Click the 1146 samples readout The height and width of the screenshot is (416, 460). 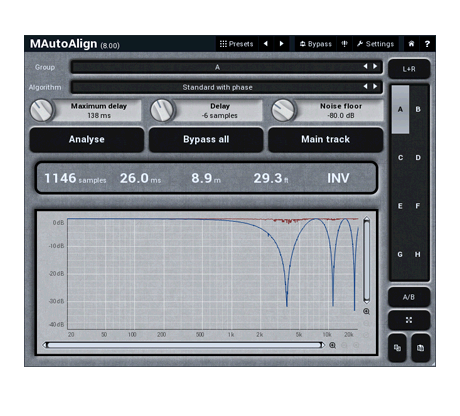[x=75, y=178]
